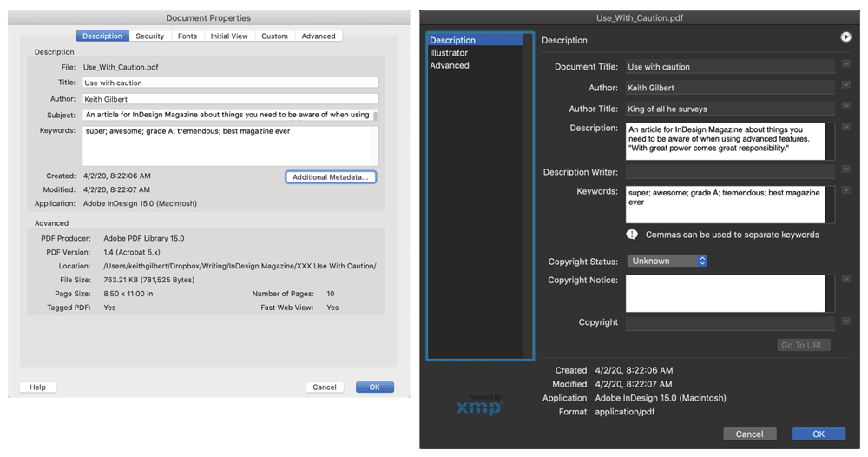Select the Initial View tab
The width and height of the screenshot is (868, 457).
[229, 36]
